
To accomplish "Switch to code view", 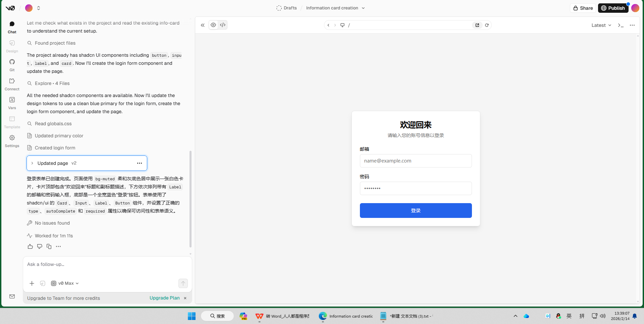I will point(222,25).
